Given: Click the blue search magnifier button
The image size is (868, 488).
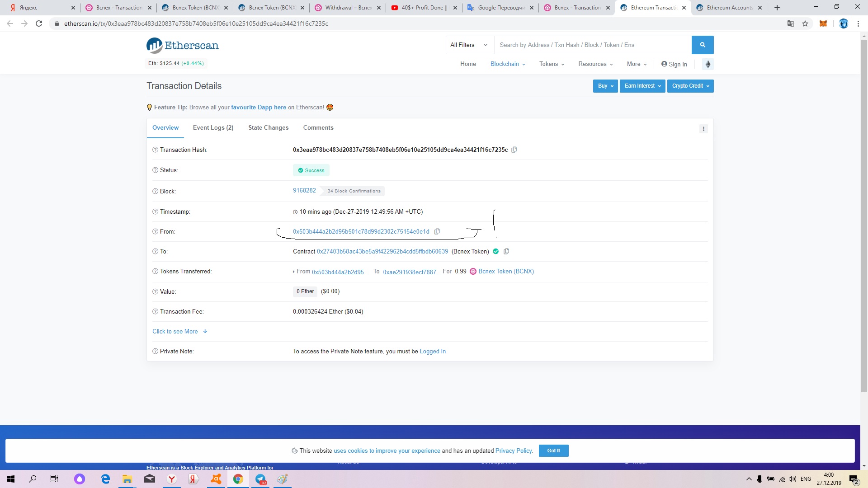Looking at the screenshot, I should coord(703,45).
